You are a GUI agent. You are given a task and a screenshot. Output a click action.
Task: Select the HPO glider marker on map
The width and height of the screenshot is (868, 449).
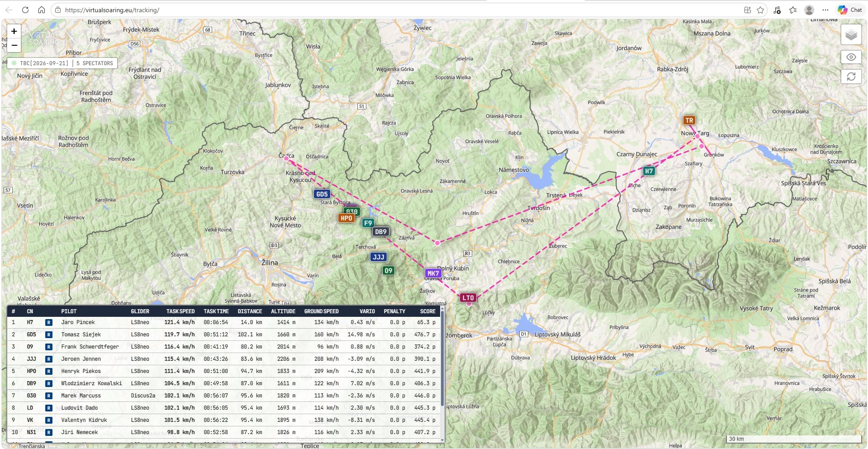point(346,218)
